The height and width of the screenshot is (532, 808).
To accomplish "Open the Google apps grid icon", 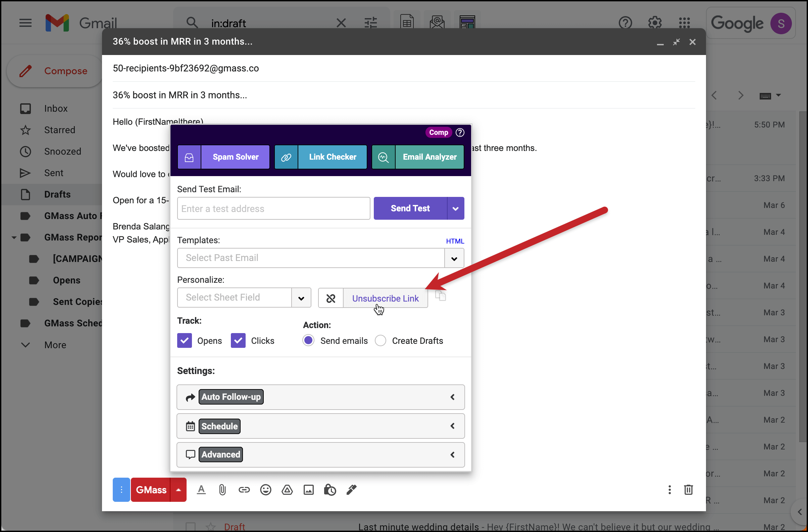I will (685, 23).
